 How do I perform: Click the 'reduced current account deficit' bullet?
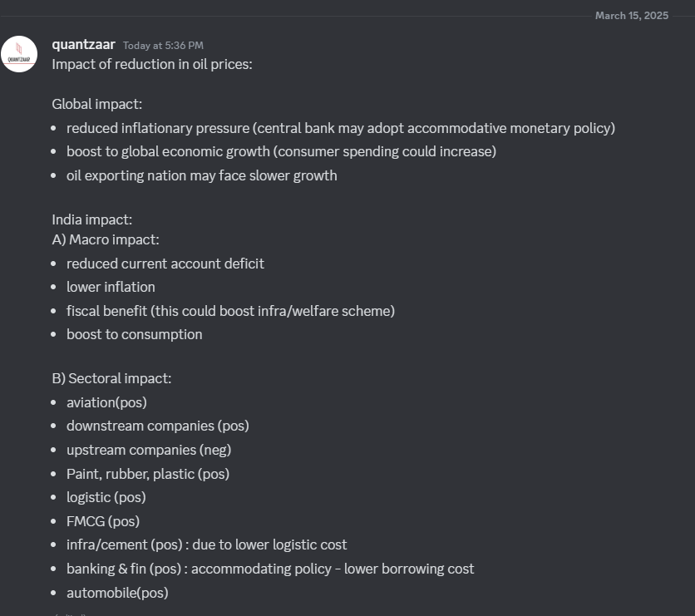click(x=165, y=264)
